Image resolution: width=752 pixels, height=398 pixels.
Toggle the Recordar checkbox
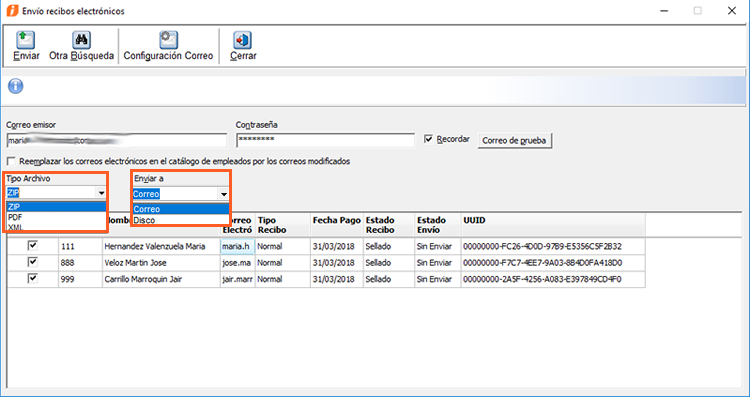click(x=429, y=139)
